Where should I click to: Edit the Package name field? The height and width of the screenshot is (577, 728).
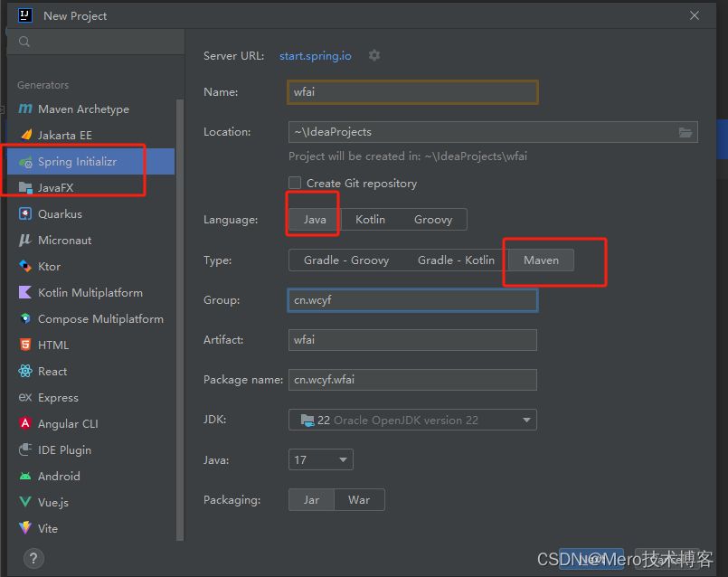click(412, 380)
